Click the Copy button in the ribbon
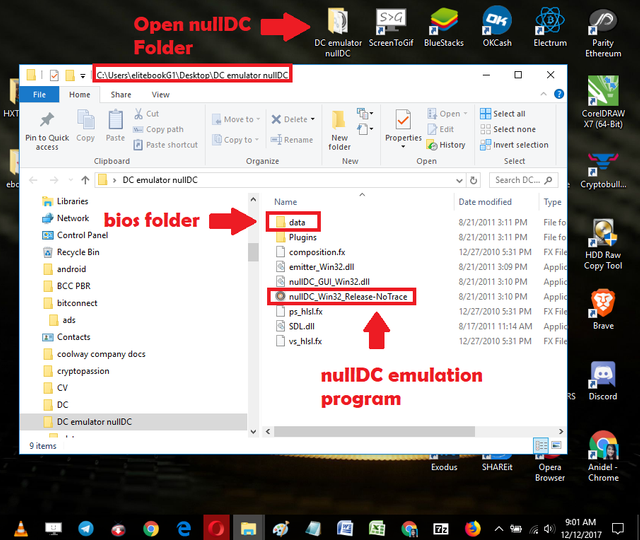This screenshot has width=640, height=540. [85, 126]
